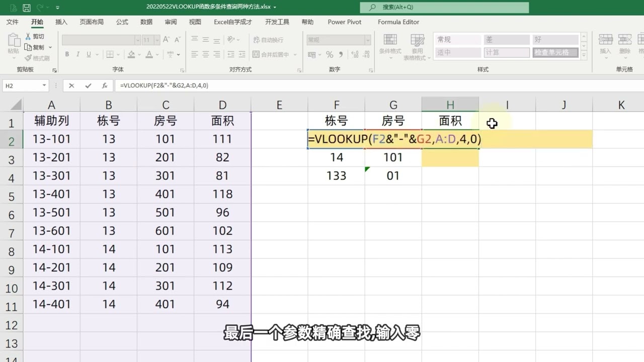This screenshot has height=362, width=644.
Task: Click the font color A icon
Action: click(149, 54)
